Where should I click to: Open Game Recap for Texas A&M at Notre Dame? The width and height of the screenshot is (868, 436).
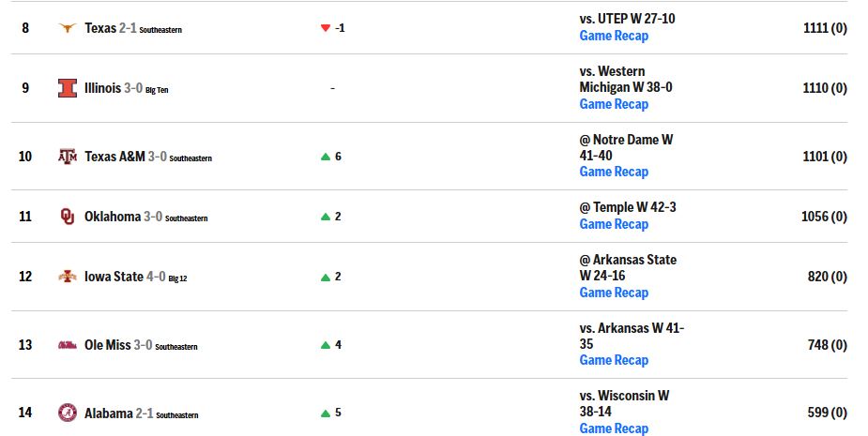pos(614,172)
